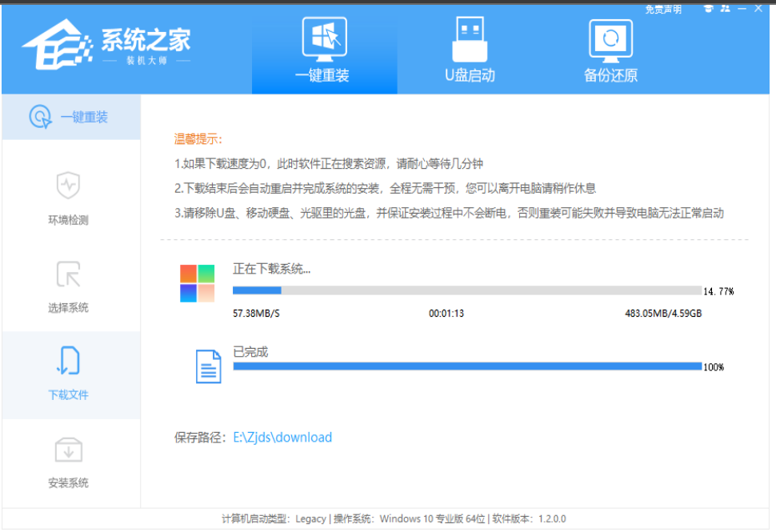
Task: Select 一键重装 in the left sidebar
Action: point(71,118)
